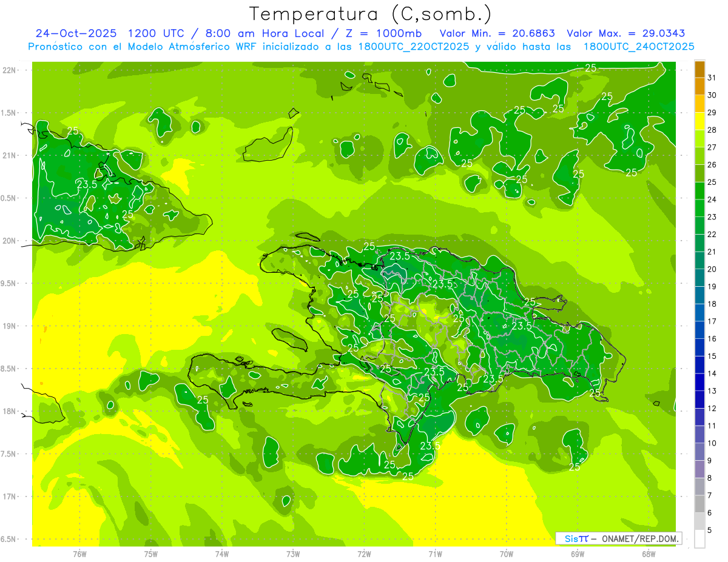728x562 pixels.
Task: Click the Sistπ logo in the map corner
Action: pos(576,538)
